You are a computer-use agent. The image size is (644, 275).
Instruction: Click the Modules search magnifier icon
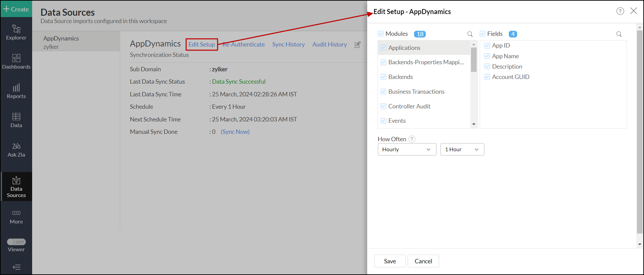tap(470, 34)
